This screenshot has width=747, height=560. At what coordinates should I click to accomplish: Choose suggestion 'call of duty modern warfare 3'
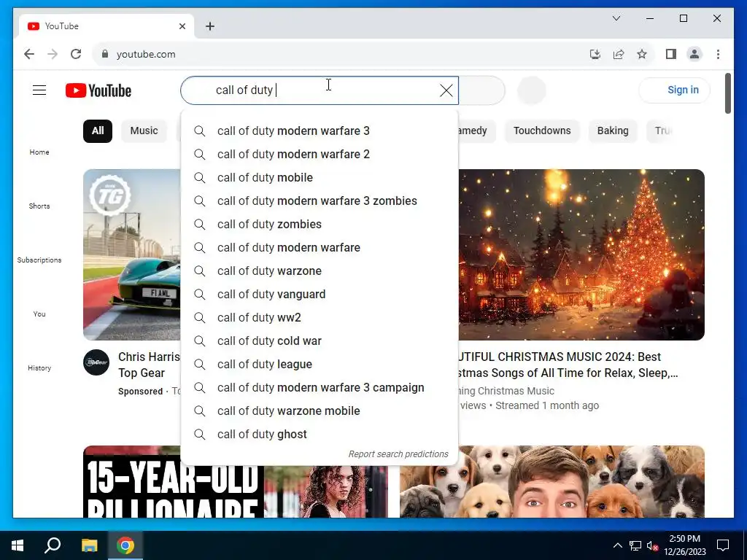tap(320, 131)
